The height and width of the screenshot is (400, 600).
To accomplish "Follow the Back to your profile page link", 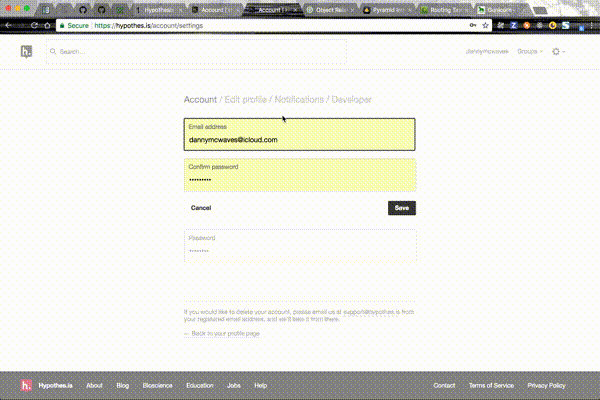I will point(222,333).
